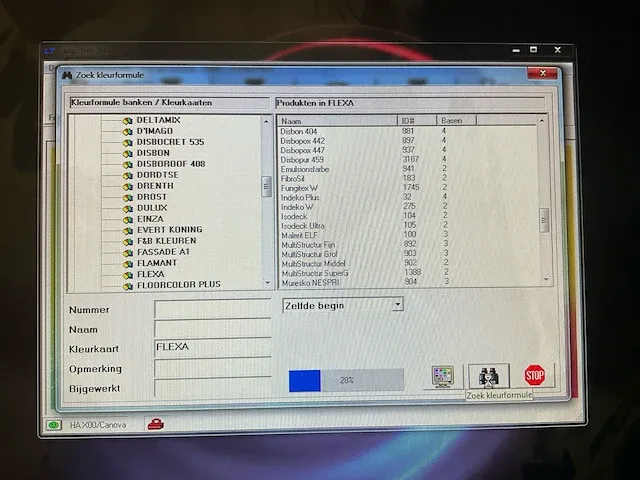Select the FASSADE A1 bank icon
This screenshot has height=480, width=640.
tap(128, 253)
